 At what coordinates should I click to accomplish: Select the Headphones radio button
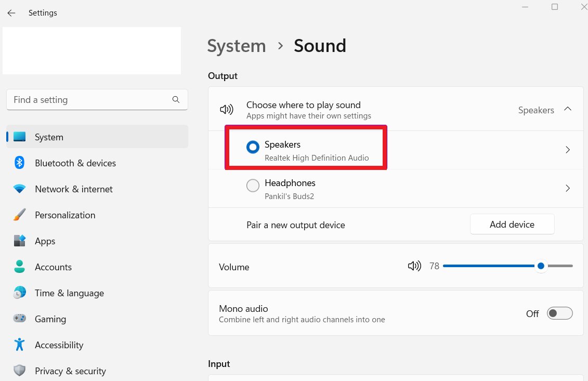[x=253, y=186]
